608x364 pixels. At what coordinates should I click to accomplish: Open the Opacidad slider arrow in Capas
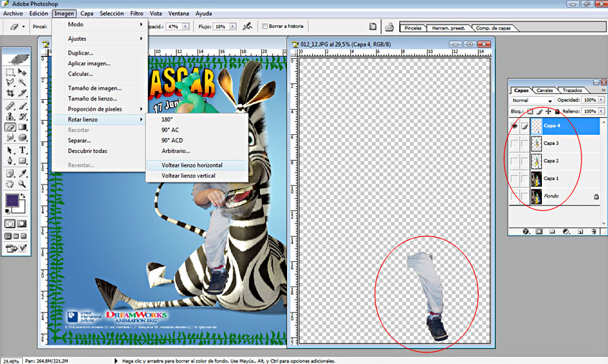pyautogui.click(x=602, y=100)
